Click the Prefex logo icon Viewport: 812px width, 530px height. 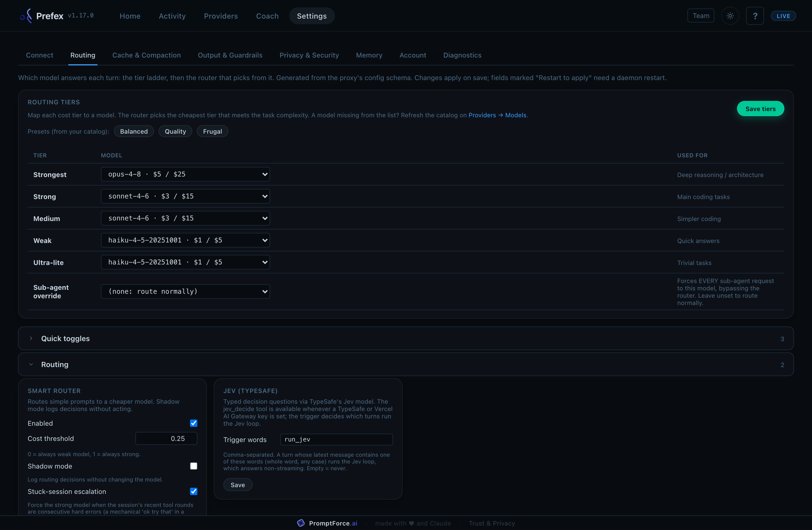point(26,16)
